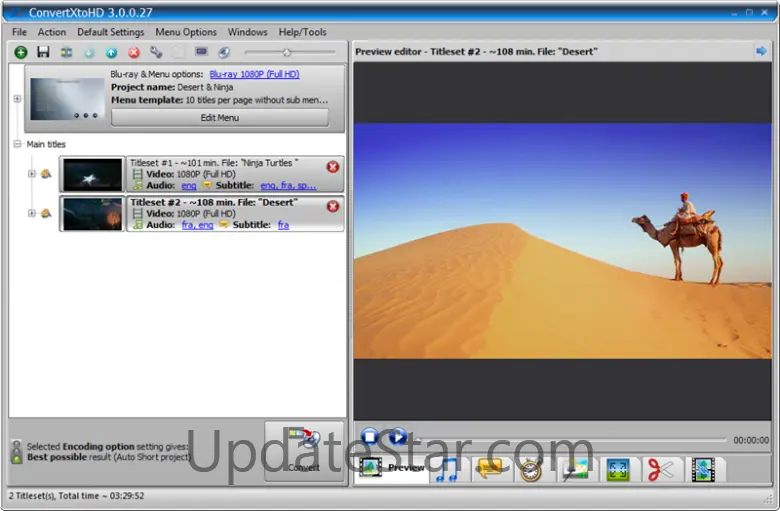The image size is (780, 511).
Task: Open the merge tab with filmstrip icon
Action: (x=703, y=469)
